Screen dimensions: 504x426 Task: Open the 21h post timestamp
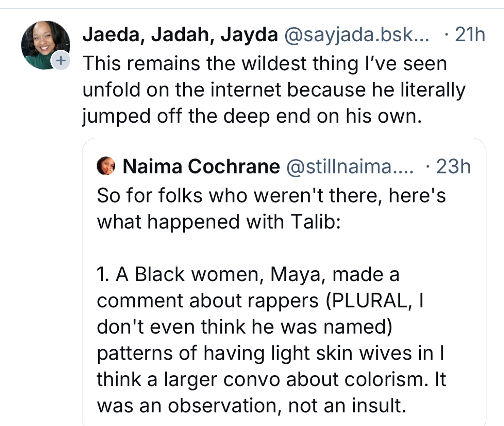[x=470, y=35]
